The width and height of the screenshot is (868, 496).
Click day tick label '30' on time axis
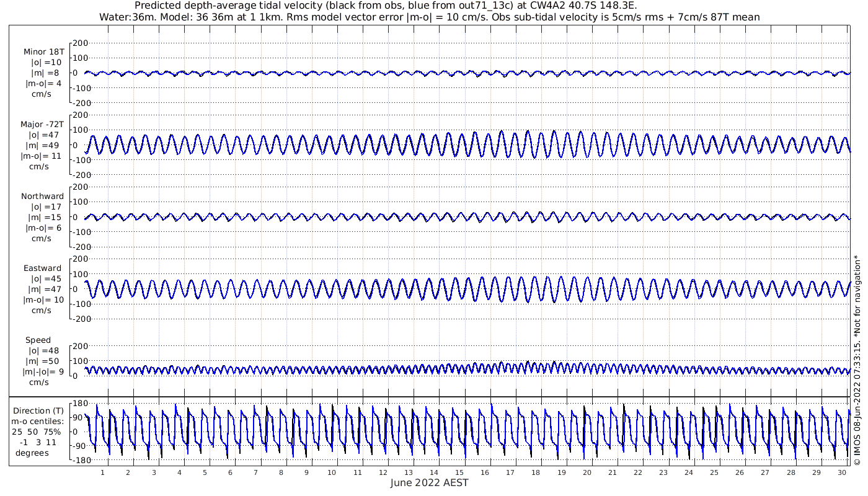tap(842, 472)
